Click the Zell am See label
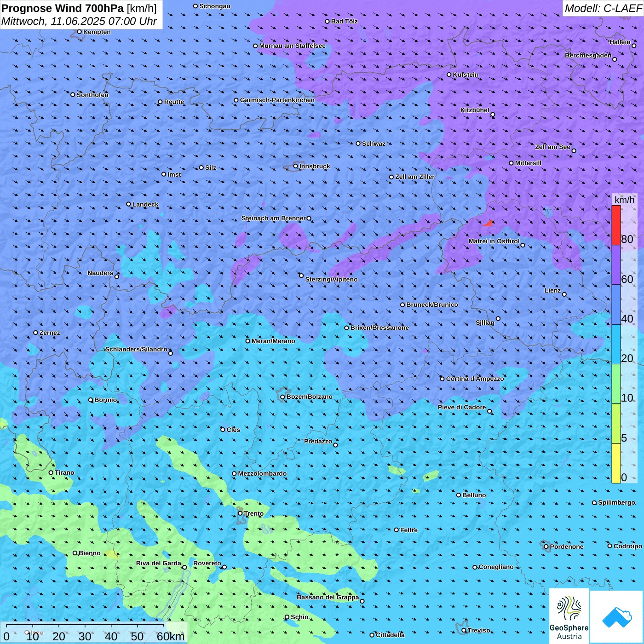The image size is (644, 644). tap(552, 147)
